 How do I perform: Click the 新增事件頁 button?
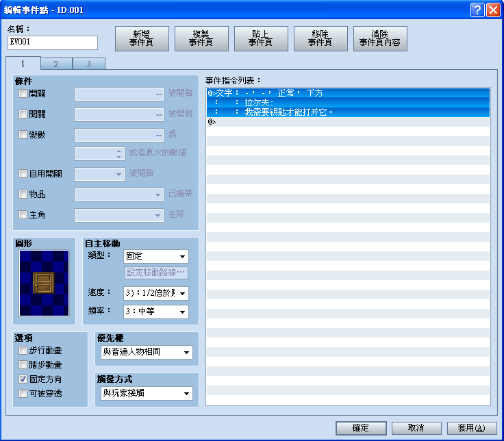point(142,38)
